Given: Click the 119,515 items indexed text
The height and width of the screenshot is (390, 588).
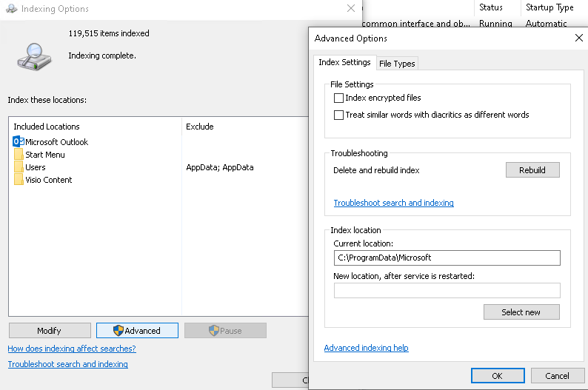Looking at the screenshot, I should click(x=109, y=33).
